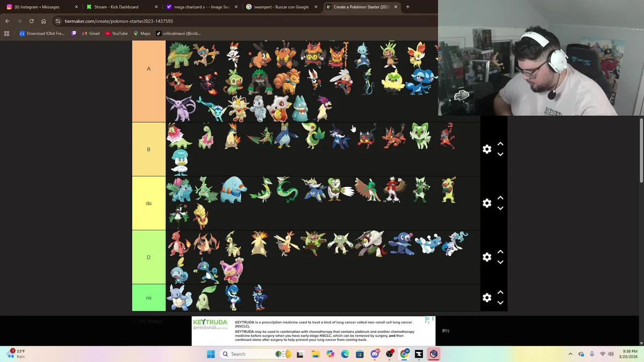Open the YouTube bookmark
644x362 pixels.
pos(116,34)
